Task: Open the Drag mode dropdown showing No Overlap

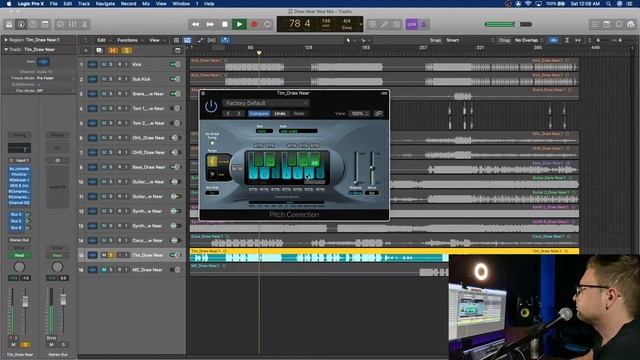Action: pos(529,40)
